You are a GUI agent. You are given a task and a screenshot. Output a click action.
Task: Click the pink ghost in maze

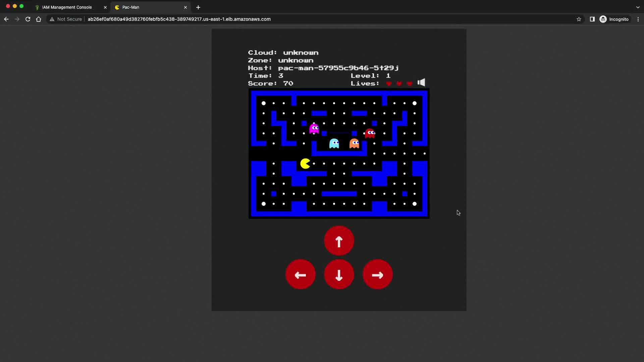pos(314,129)
